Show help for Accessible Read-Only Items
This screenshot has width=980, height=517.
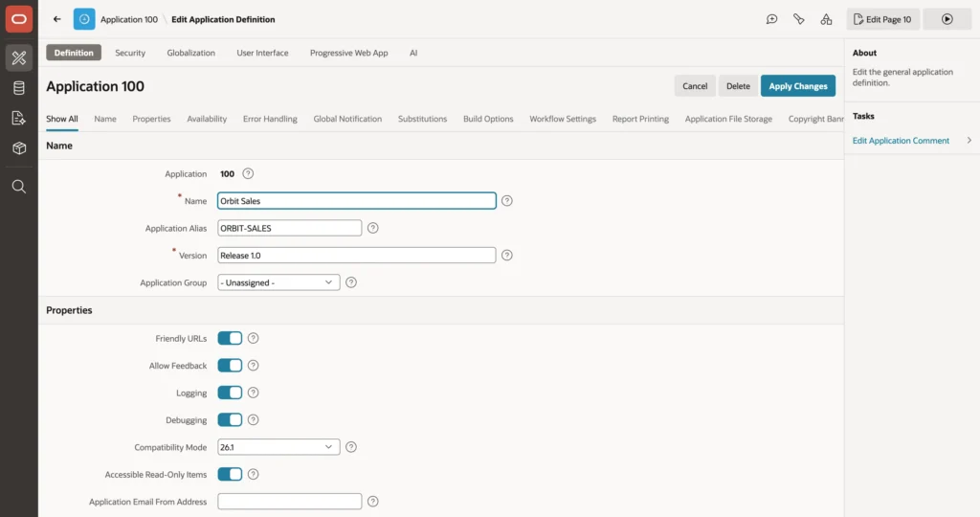(253, 475)
